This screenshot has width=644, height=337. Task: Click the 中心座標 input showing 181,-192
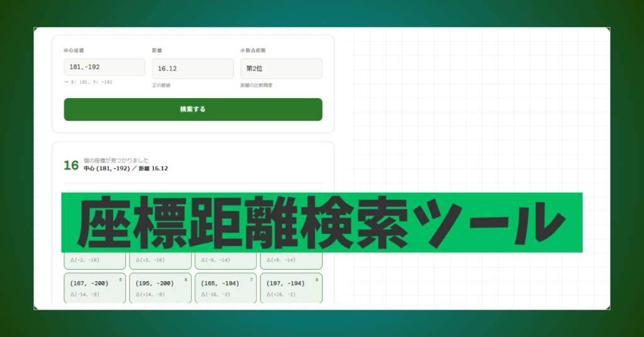click(x=104, y=68)
